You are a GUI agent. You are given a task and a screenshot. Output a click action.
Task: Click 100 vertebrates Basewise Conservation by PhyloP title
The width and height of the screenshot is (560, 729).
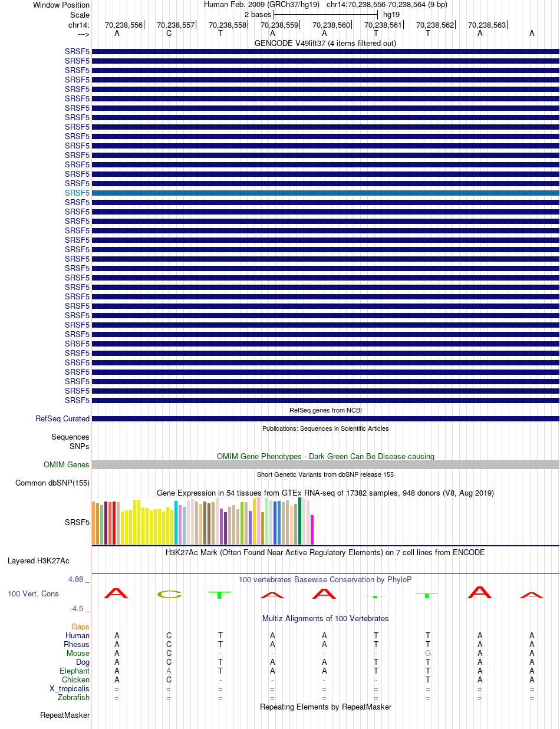point(325,579)
